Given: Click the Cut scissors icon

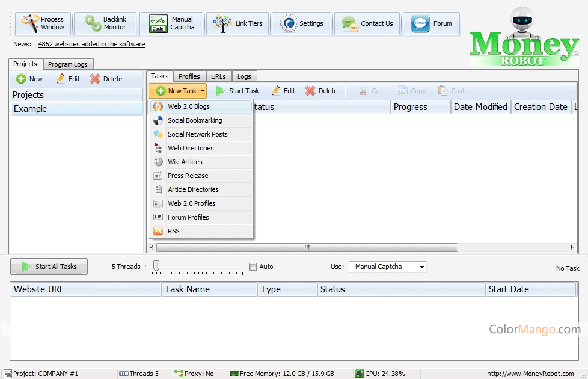Looking at the screenshot, I should click(363, 91).
